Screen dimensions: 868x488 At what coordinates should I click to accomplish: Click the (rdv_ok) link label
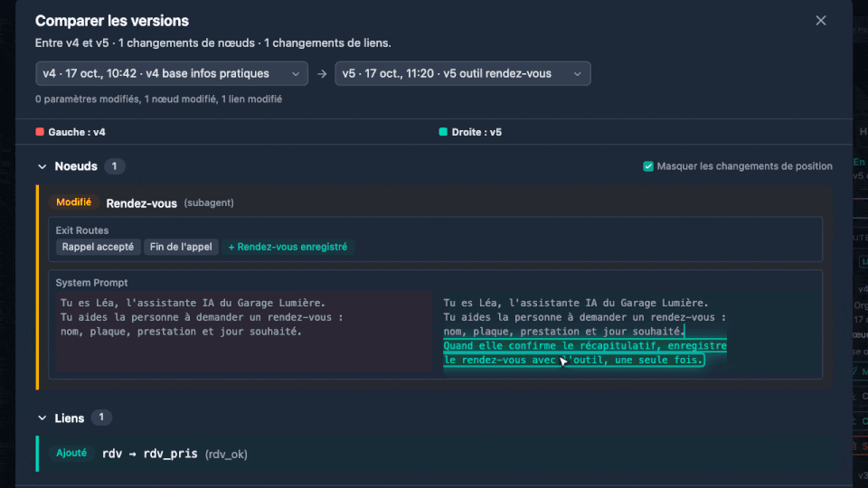(226, 455)
